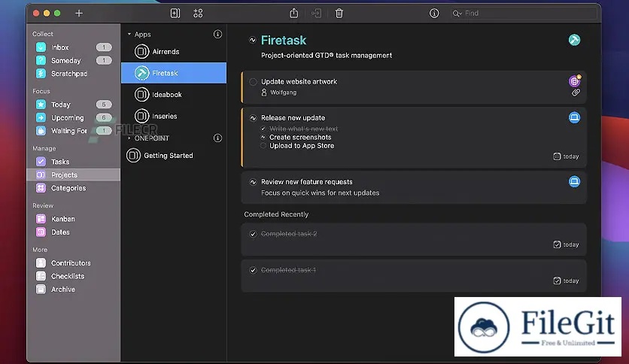Click the Wolfgang assignee label

[283, 93]
